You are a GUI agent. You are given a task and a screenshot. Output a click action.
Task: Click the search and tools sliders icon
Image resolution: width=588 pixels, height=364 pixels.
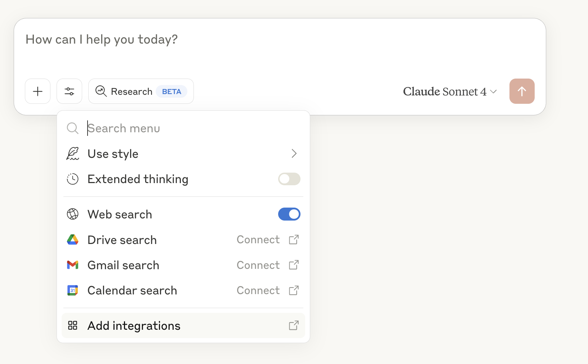(x=70, y=92)
